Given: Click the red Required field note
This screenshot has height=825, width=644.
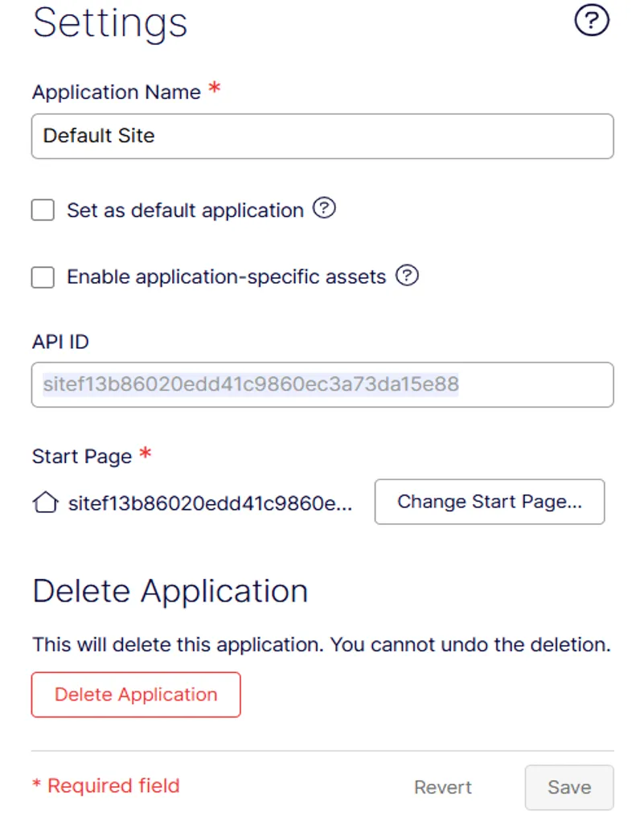Looking at the screenshot, I should [106, 786].
